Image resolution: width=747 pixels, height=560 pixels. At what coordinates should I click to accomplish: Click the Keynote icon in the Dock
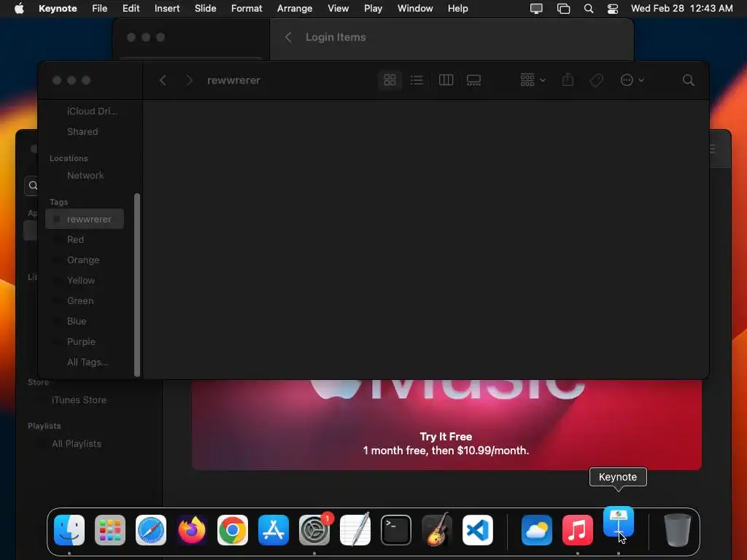point(619,523)
